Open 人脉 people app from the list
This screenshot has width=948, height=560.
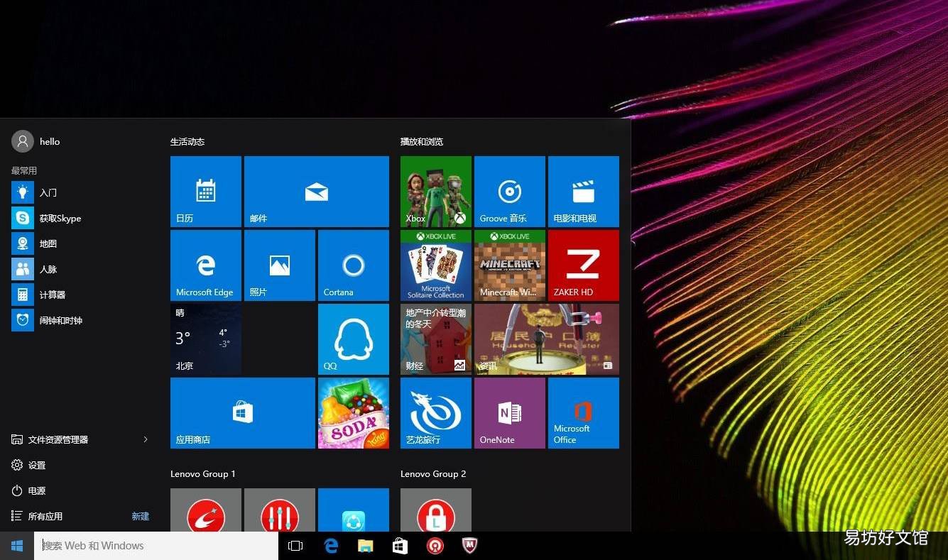click(80, 269)
